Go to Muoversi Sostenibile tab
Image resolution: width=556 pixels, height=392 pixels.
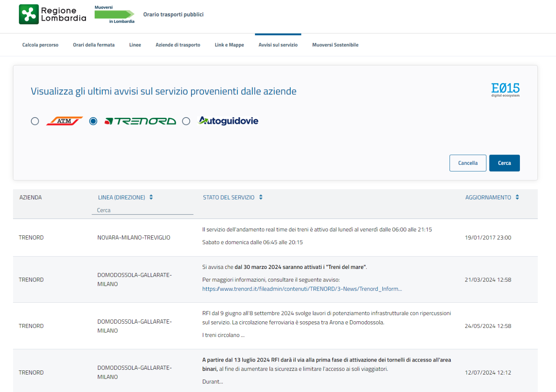(335, 45)
